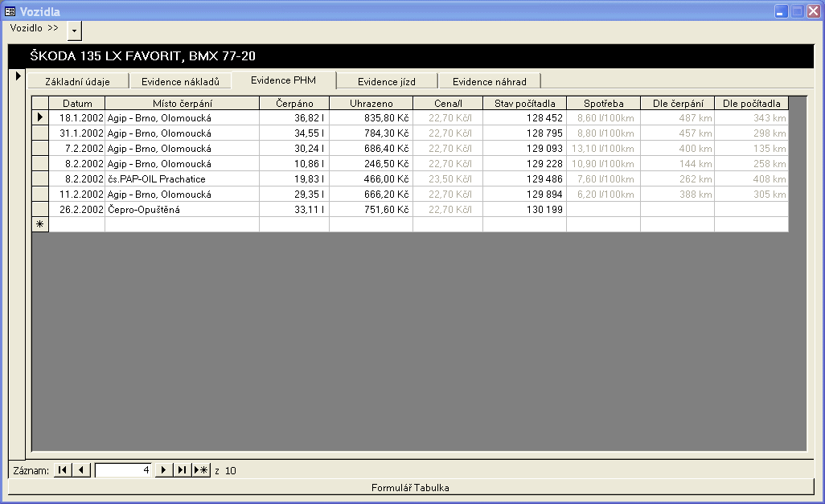Click the new record navigation button
Image resolution: width=825 pixels, height=504 pixels.
(x=201, y=470)
